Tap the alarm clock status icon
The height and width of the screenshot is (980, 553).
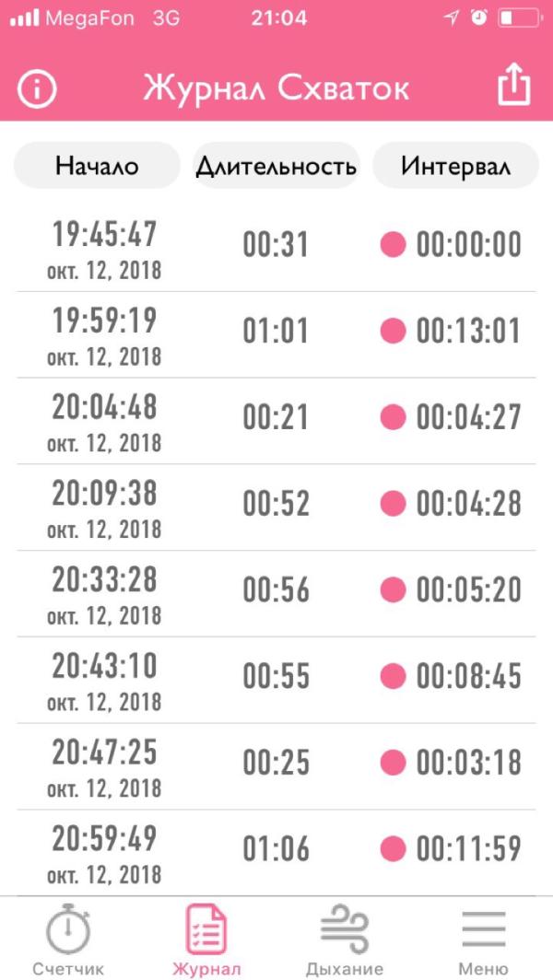tap(479, 18)
